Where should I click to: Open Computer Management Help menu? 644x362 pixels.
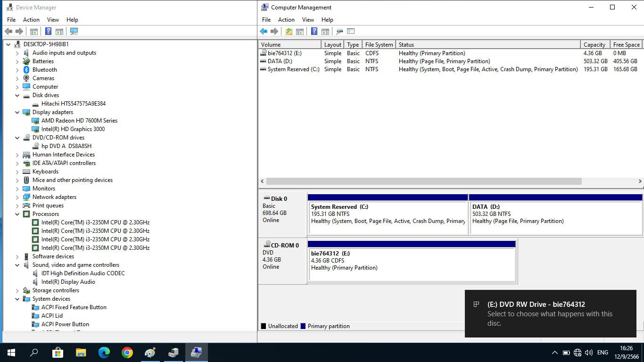327,20
